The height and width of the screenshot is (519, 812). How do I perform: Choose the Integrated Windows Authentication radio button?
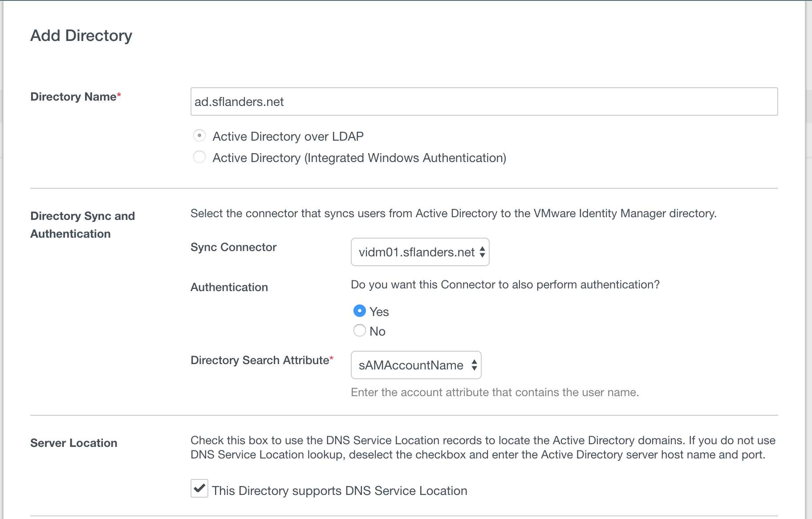tap(199, 157)
